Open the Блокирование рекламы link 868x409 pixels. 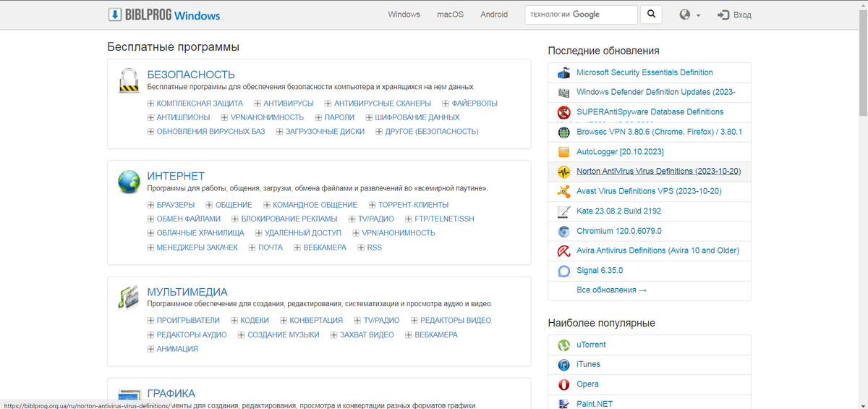click(289, 219)
